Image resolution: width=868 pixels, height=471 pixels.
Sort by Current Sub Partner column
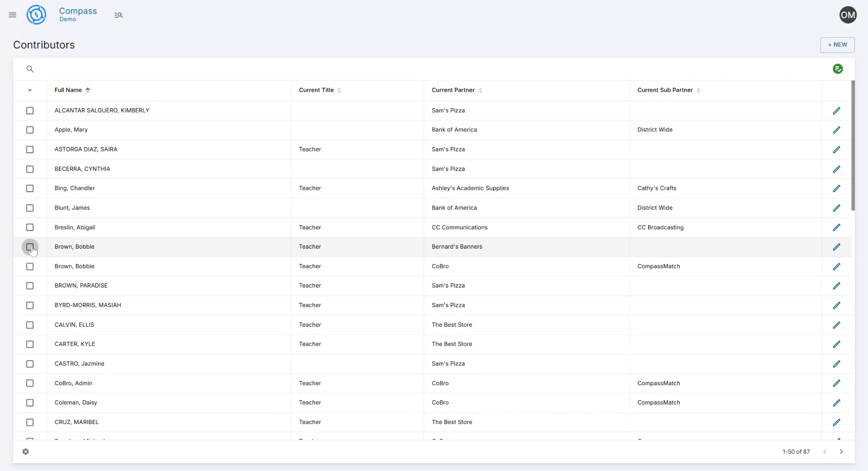point(699,90)
